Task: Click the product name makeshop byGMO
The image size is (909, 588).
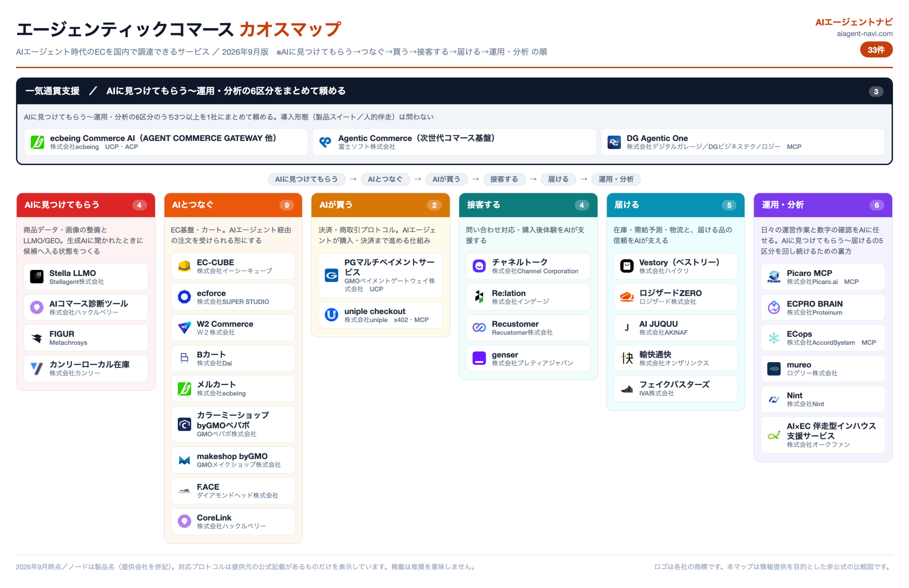Action: coord(232,456)
